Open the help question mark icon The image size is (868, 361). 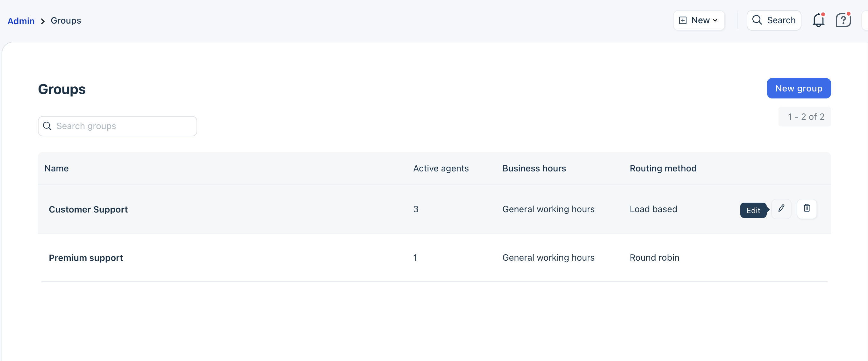843,21
